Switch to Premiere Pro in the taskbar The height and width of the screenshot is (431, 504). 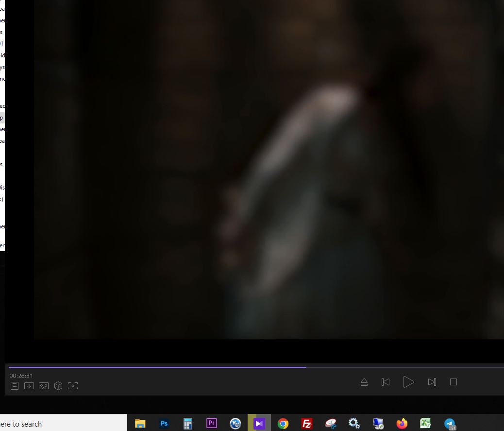tap(212, 424)
